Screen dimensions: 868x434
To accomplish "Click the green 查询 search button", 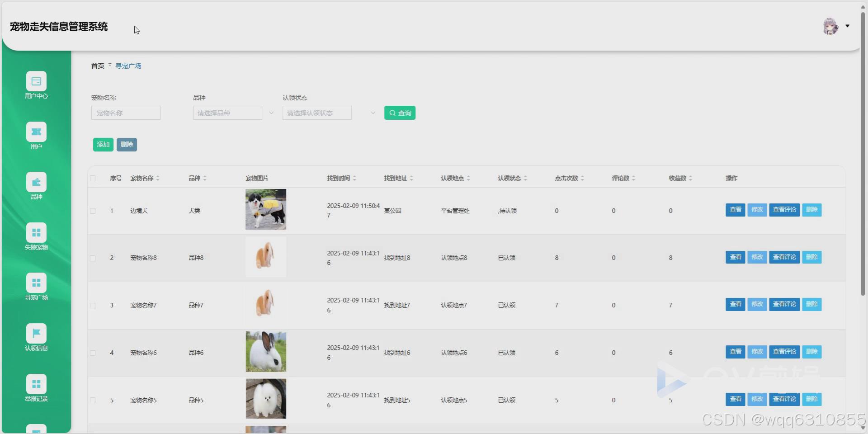I will [400, 113].
